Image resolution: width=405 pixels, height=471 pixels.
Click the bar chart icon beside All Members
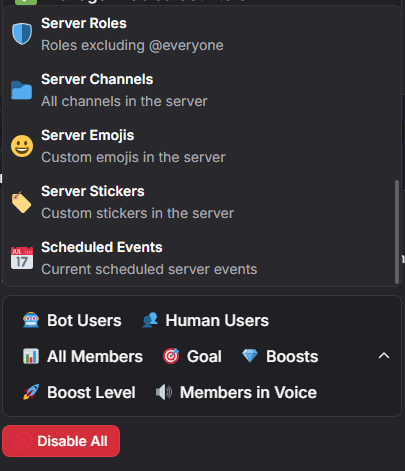click(31, 356)
